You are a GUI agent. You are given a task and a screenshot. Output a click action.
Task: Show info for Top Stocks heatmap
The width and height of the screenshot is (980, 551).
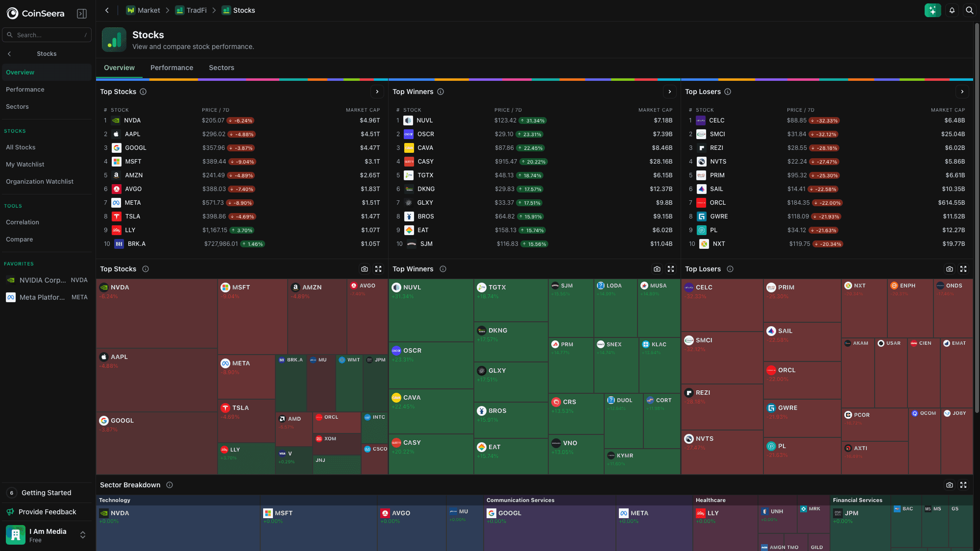[x=146, y=269]
